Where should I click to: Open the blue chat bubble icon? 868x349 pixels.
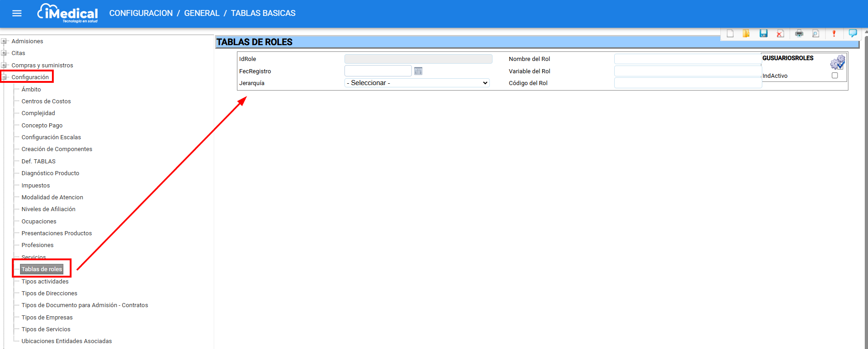coord(853,33)
